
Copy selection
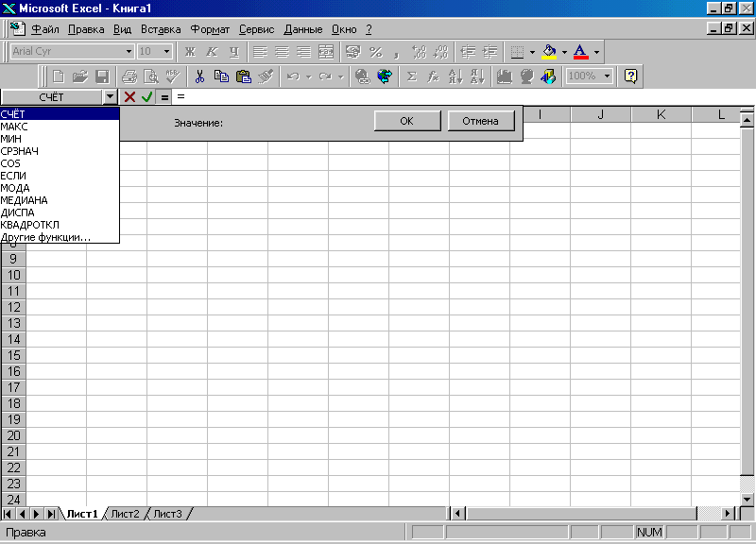221,76
